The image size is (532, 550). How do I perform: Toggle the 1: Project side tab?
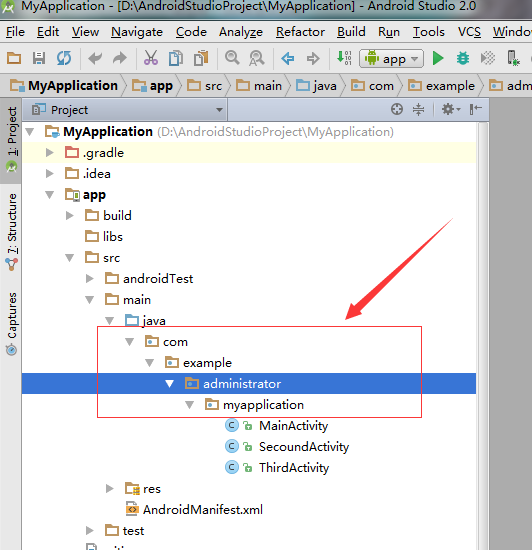click(x=12, y=140)
